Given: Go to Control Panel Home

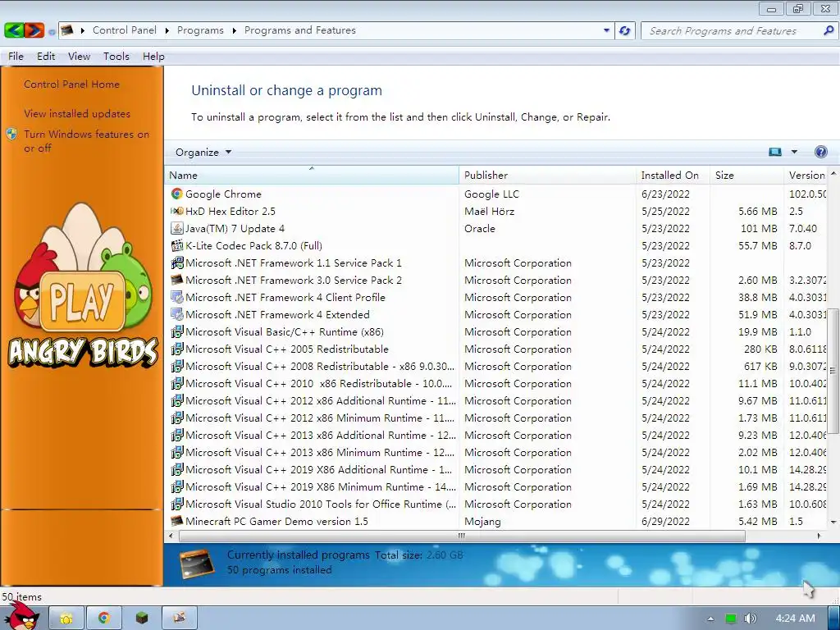Looking at the screenshot, I should pos(72,84).
